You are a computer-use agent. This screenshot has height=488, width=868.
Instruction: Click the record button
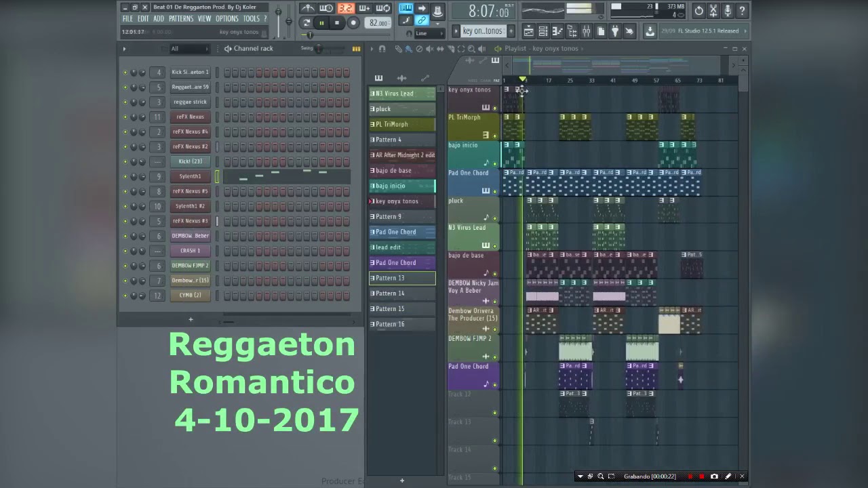[353, 22]
